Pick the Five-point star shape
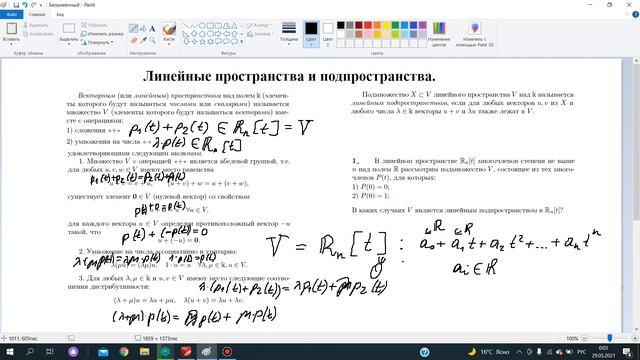The height and width of the screenshot is (360, 640). coord(202,42)
